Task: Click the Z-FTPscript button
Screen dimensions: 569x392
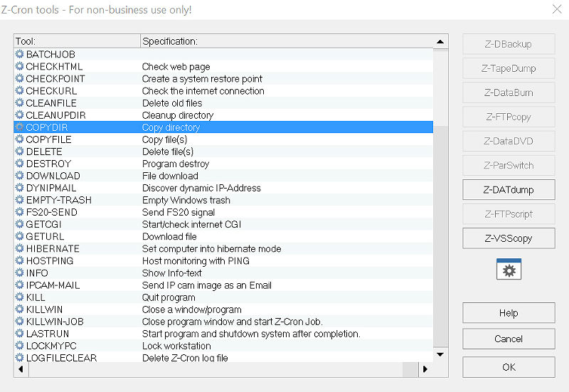Action: pyautogui.click(x=509, y=213)
